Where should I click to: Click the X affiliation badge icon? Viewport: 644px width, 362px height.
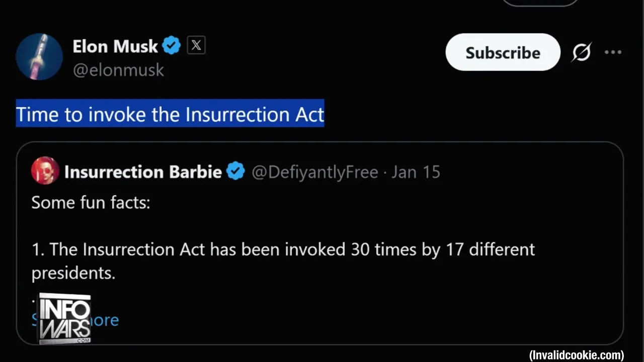196,46
